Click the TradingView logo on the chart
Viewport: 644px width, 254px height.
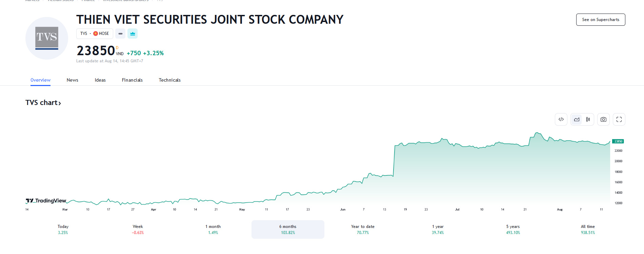click(46, 200)
